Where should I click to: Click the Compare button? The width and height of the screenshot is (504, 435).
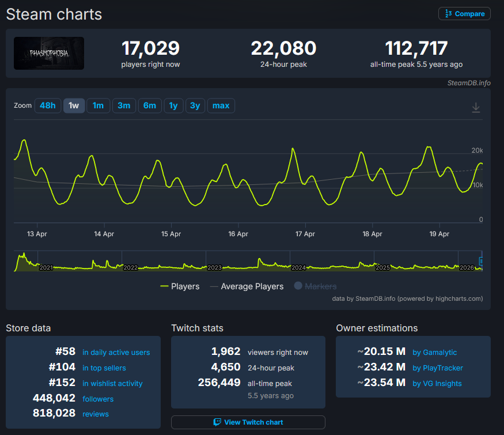click(464, 14)
